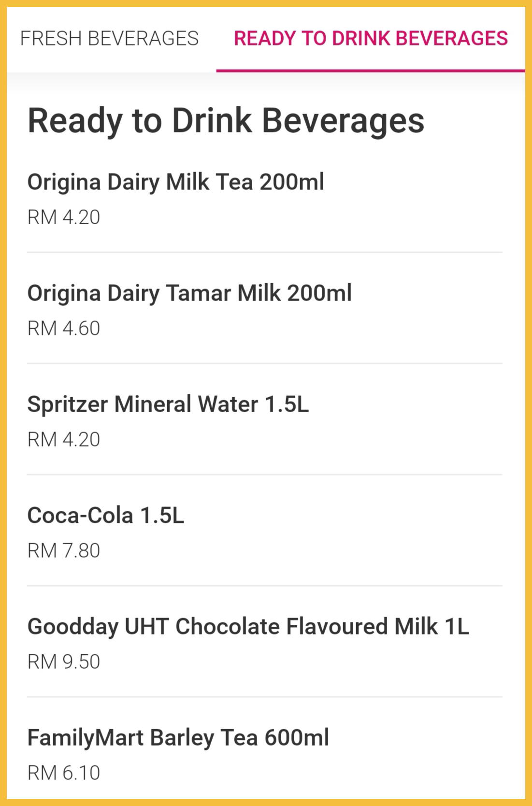Tap the Origina Dairy Milk Tea price
The width and height of the screenshot is (532, 806).
pos(64,217)
